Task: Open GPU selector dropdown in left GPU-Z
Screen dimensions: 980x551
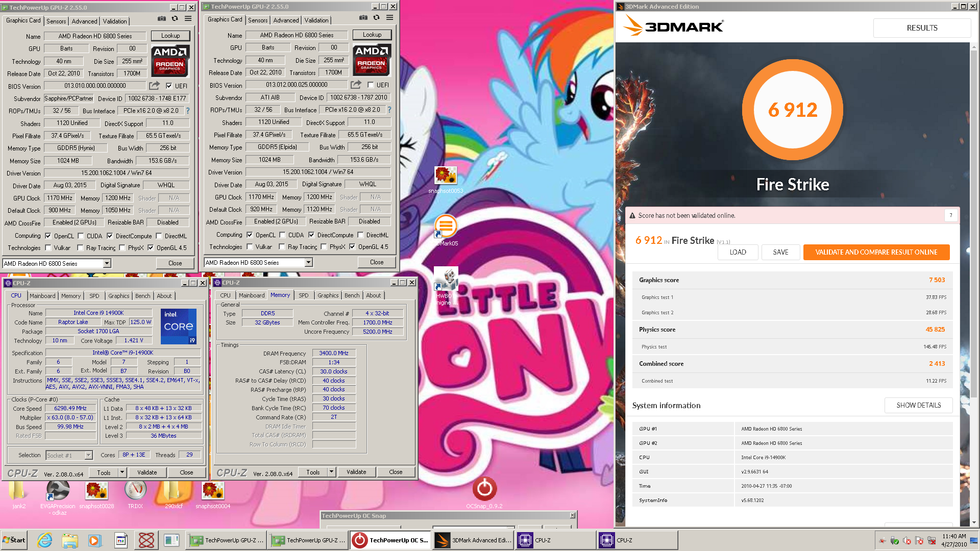Action: tap(107, 263)
